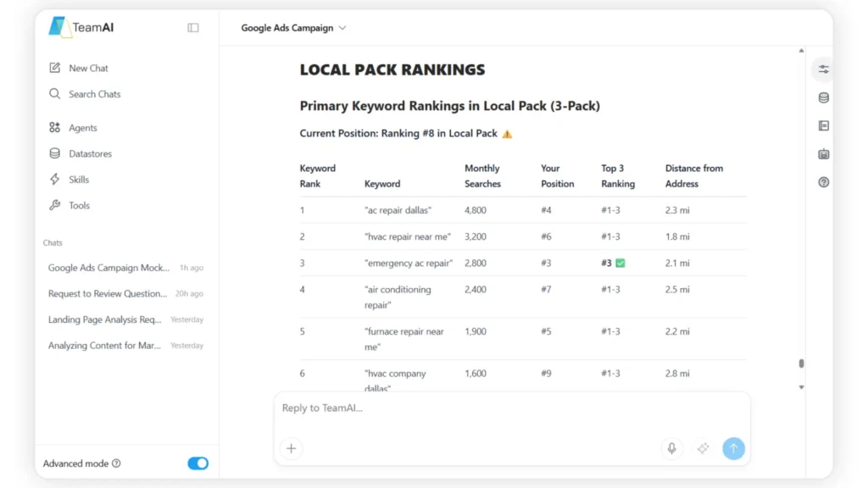Click the Chats section label

pos(53,243)
